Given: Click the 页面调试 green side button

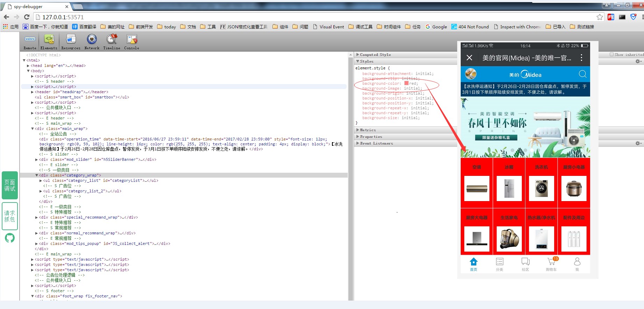Looking at the screenshot, I should 10,185.
